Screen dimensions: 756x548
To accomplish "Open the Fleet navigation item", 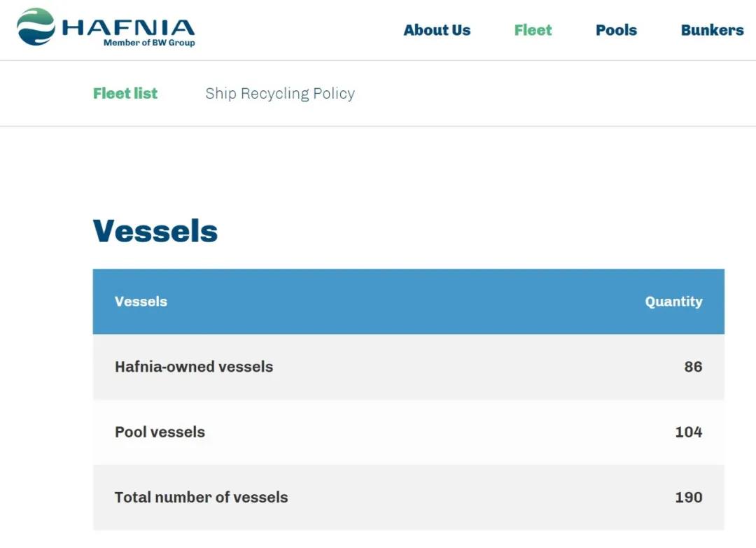I will click(x=533, y=30).
